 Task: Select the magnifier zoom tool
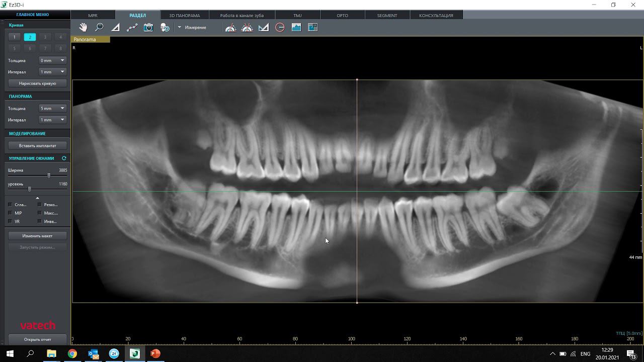click(x=99, y=27)
